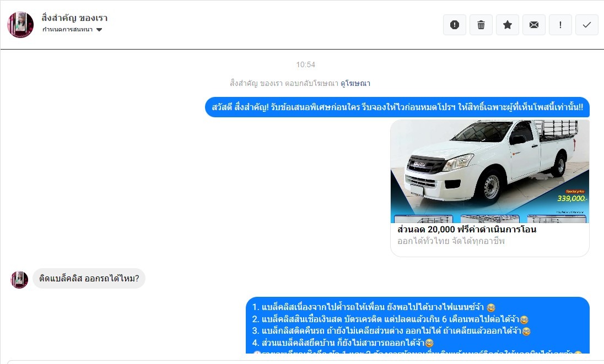Open the white Isuzu pickup ad image
604x364 pixels.
(x=489, y=171)
